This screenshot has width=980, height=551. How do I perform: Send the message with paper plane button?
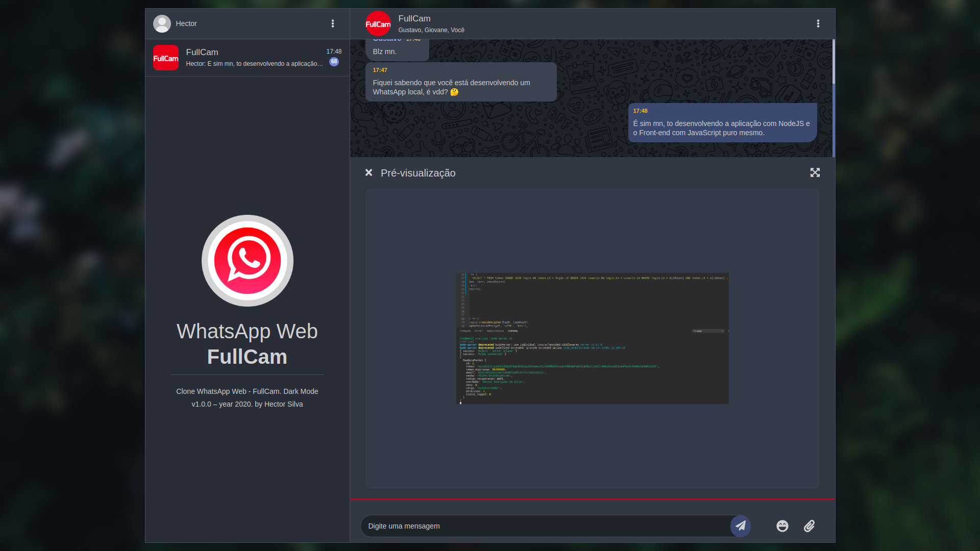pyautogui.click(x=741, y=526)
